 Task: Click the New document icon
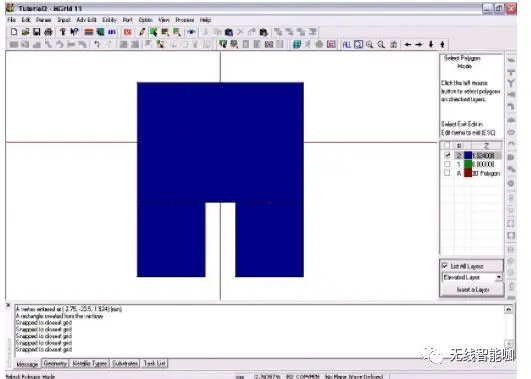tap(14, 32)
